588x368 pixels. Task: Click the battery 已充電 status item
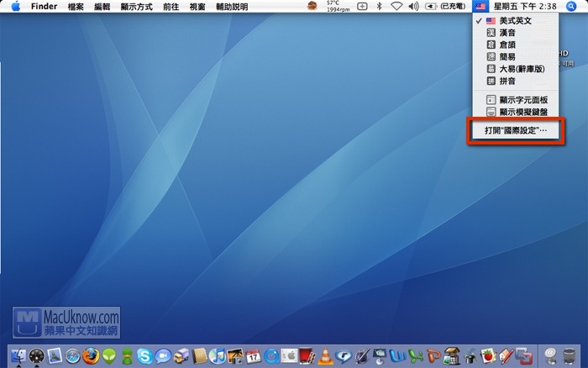point(445,7)
